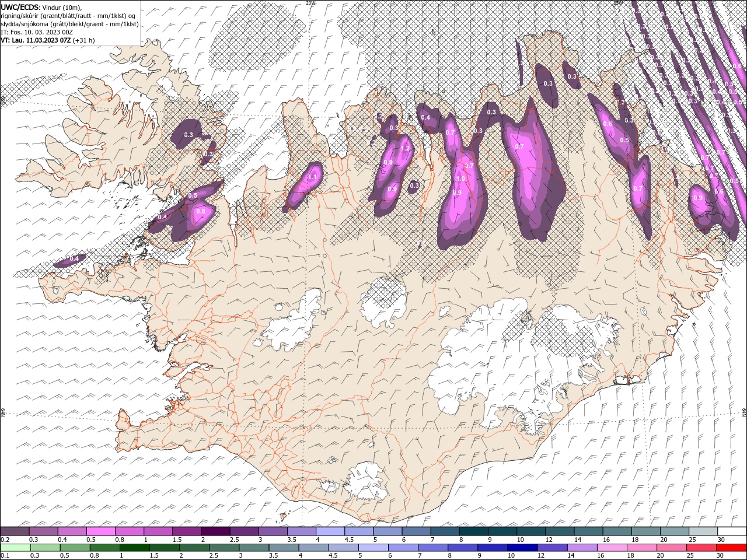Click the 0.8 swatch in the rain legend
Screen dimensions: 747x560
(105, 548)
